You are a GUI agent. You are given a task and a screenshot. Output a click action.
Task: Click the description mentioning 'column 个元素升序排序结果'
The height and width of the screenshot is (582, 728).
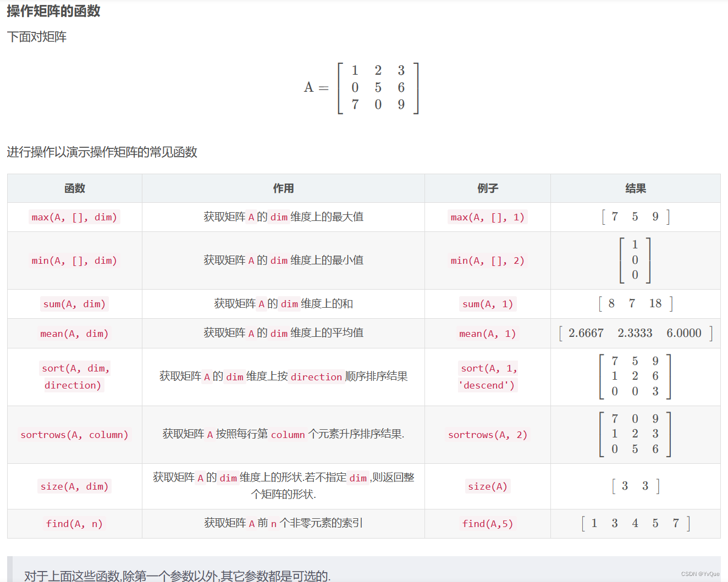(x=283, y=434)
